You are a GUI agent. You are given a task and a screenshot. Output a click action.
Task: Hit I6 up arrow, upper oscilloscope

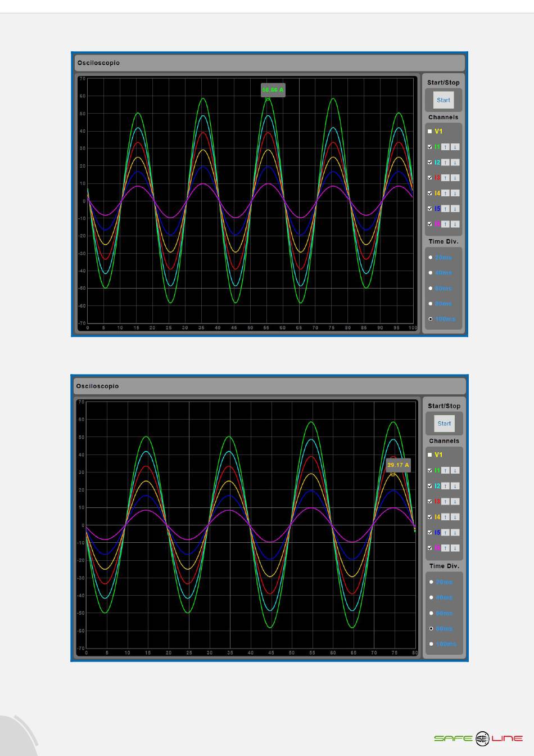(445, 224)
